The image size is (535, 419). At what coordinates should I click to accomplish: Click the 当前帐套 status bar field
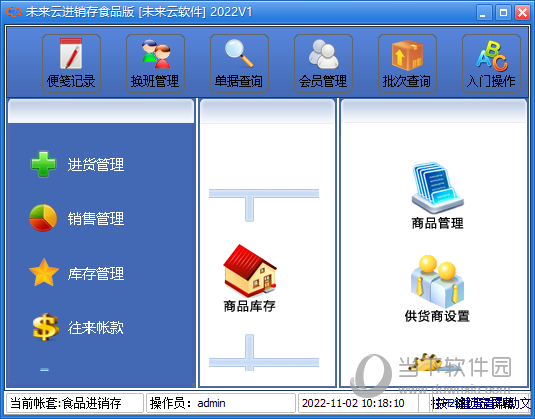click(75, 403)
